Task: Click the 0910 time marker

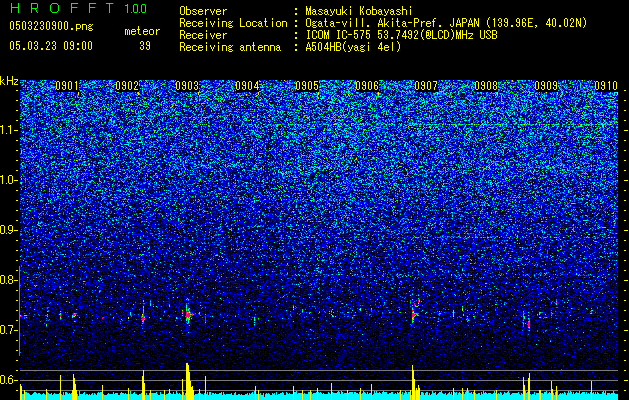Action: coord(606,86)
